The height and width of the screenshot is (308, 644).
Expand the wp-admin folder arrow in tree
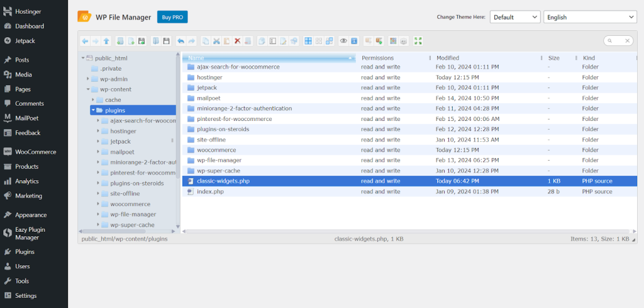coord(87,79)
